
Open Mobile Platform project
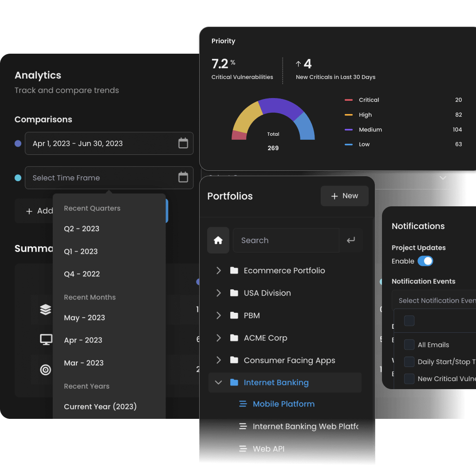[283, 404]
